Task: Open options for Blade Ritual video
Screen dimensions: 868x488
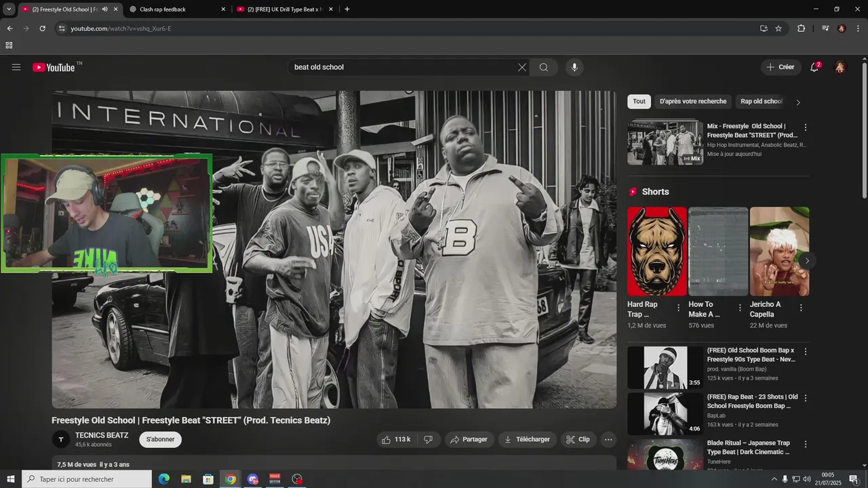Action: click(806, 445)
